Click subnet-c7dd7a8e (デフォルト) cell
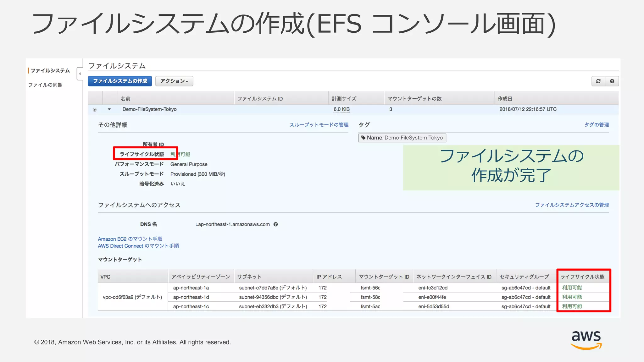 click(x=273, y=288)
